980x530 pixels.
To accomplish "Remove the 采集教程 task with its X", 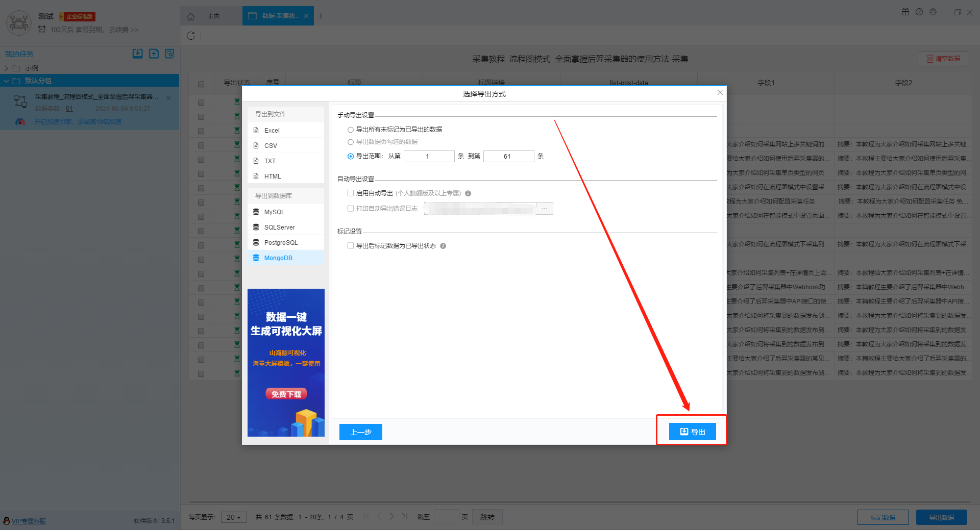I will (168, 97).
